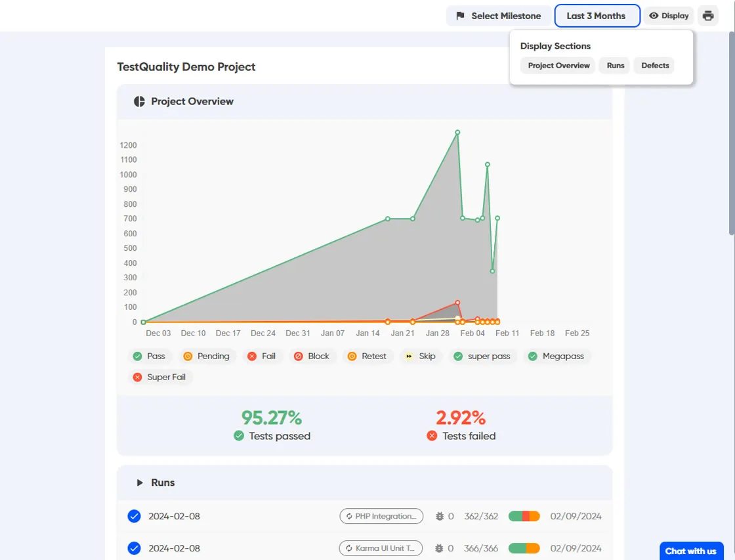Toggle the Pending legend series

[x=206, y=356]
